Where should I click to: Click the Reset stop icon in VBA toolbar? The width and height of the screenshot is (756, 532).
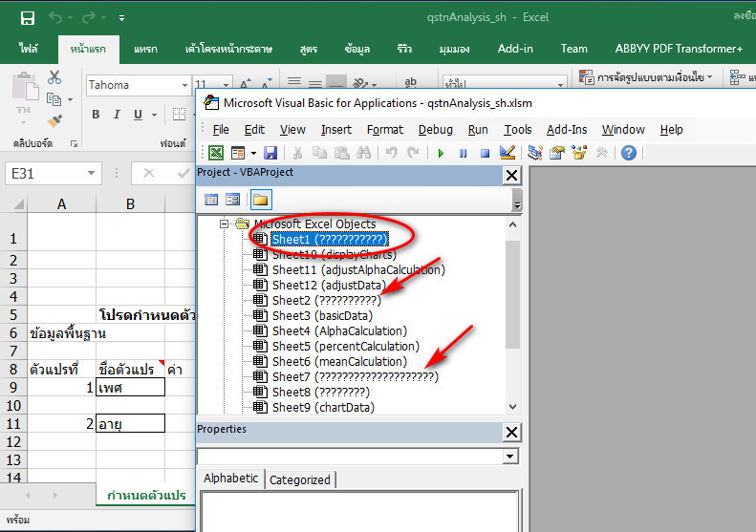[485, 153]
